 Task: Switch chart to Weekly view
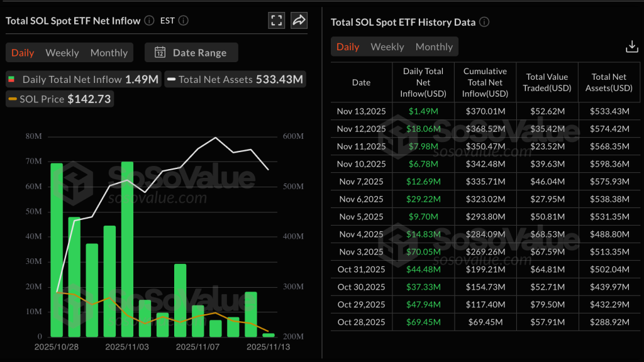pos(62,53)
